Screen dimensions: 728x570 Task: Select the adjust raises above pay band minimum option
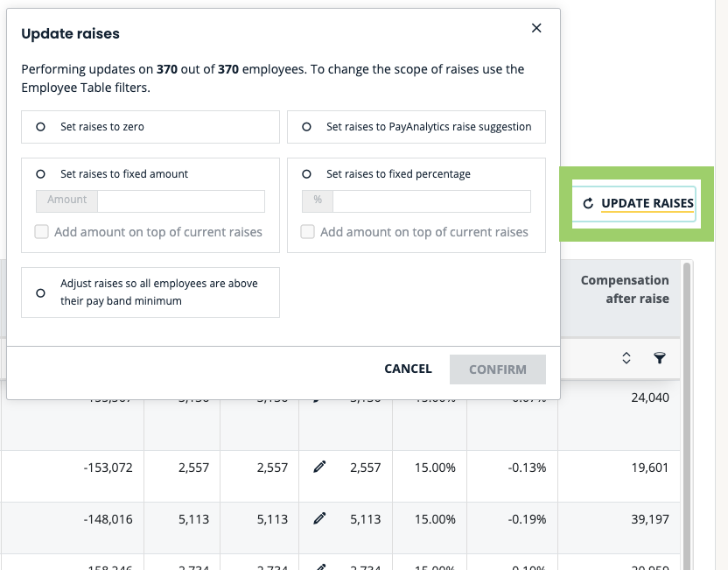(x=40, y=292)
